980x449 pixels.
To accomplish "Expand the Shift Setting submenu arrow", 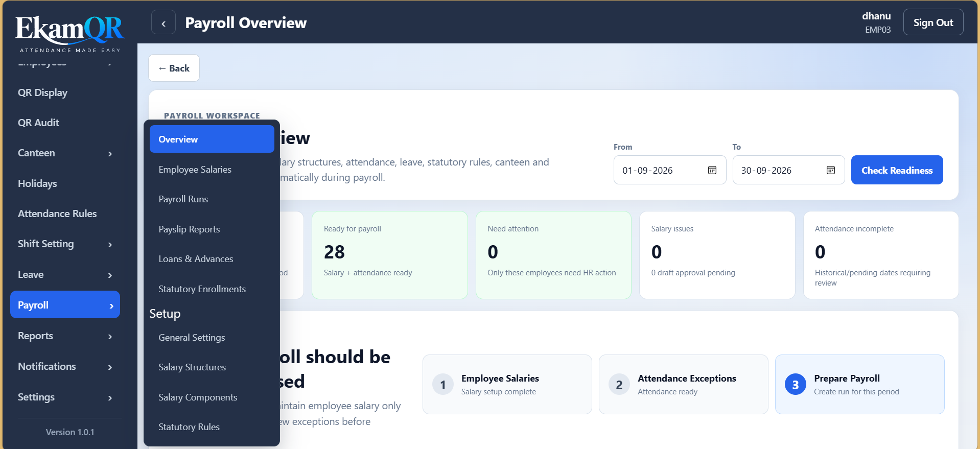I will tap(110, 244).
